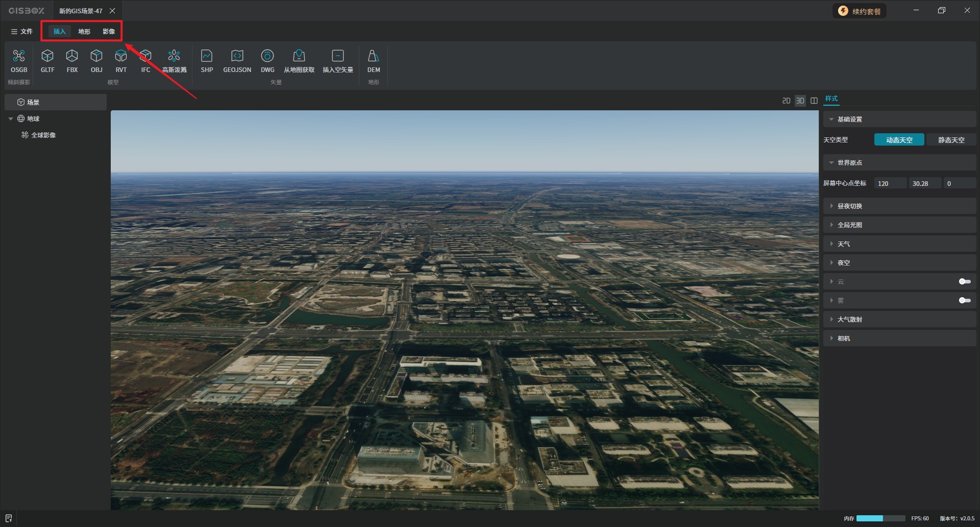Click the OSGB oblique photography import icon

coord(19,61)
